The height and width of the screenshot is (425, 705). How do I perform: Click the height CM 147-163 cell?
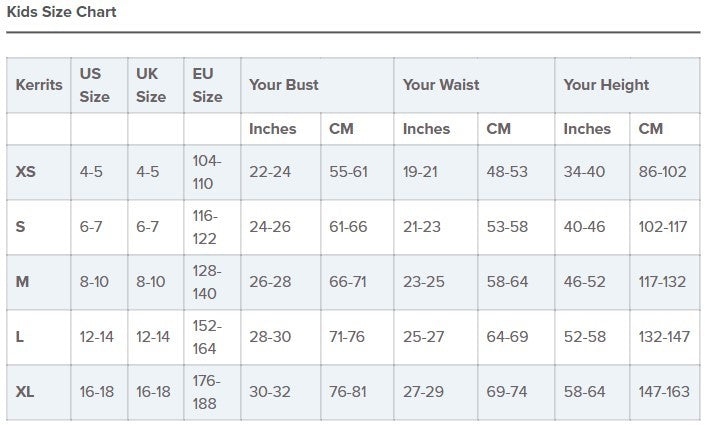(663, 392)
